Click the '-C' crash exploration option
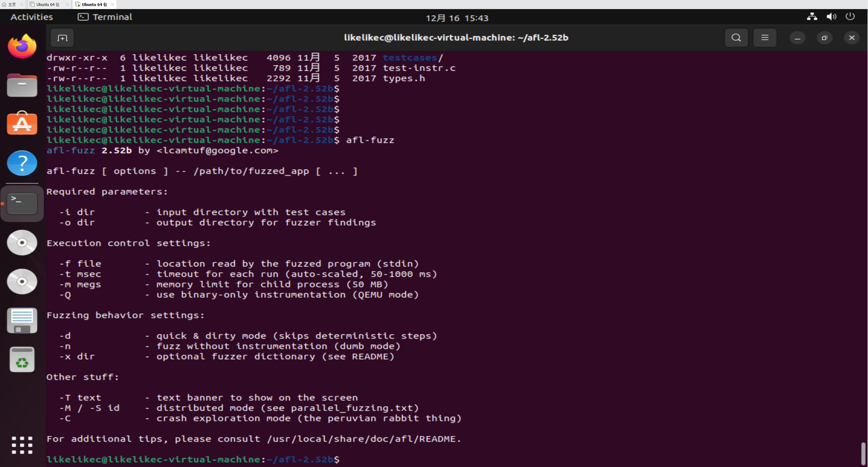 pyautogui.click(x=65, y=418)
